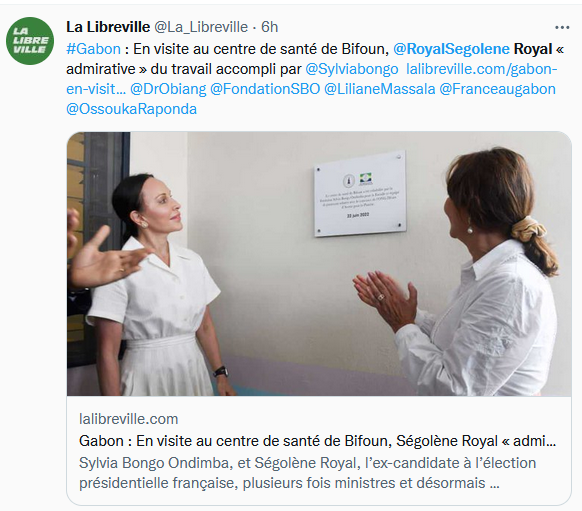Click the wall plaque in the photo

(360, 193)
